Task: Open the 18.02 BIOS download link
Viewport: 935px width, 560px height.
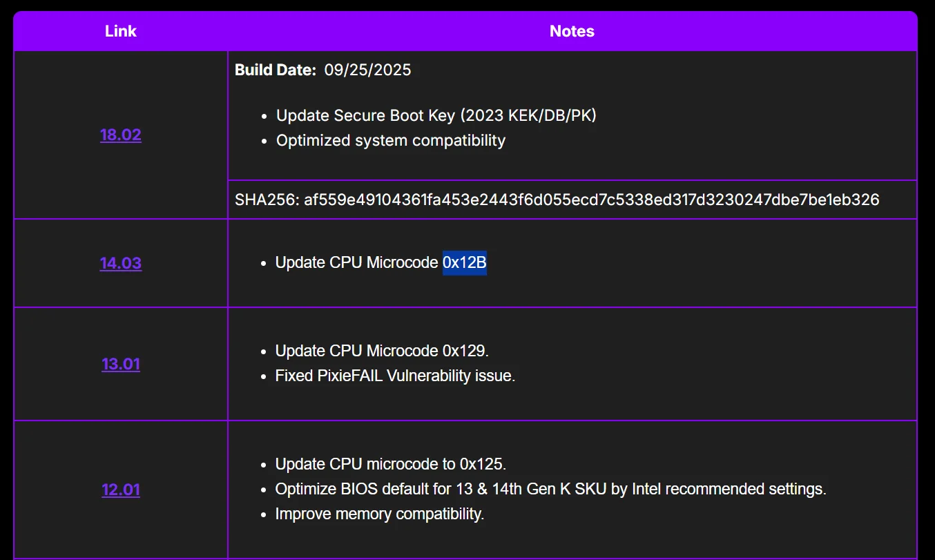Action: pos(121,135)
